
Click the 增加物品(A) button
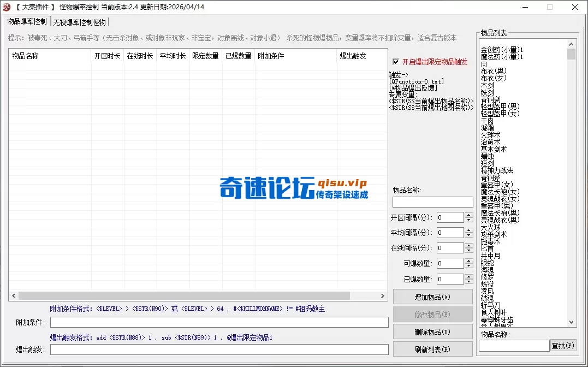[x=432, y=297]
